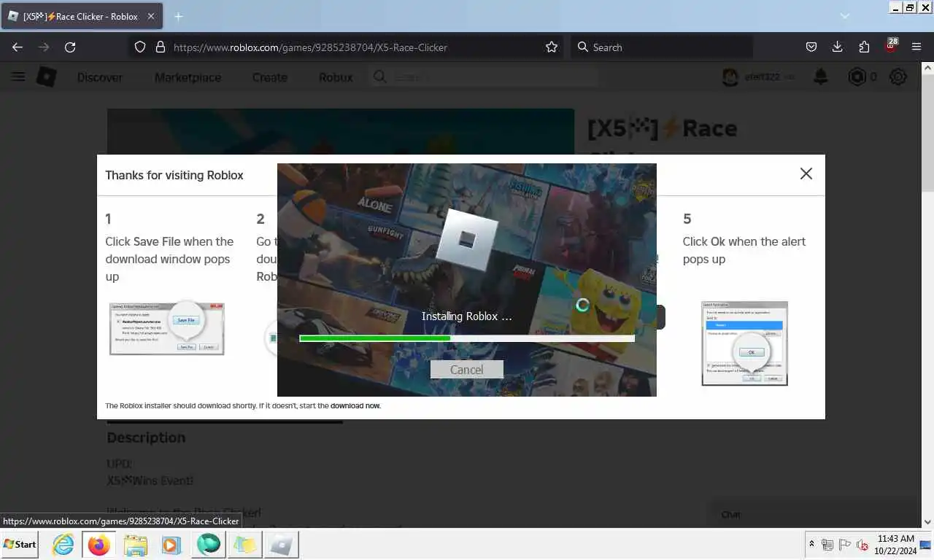Cancel the Roblox installation
The width and height of the screenshot is (934, 560).
point(467,370)
